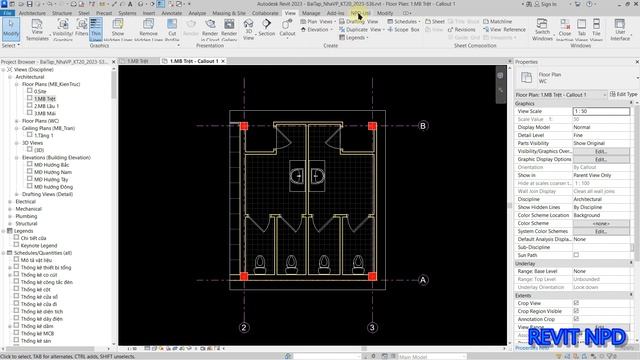
Task: Click Show Hidden Lines tool
Action: [x=118, y=29]
